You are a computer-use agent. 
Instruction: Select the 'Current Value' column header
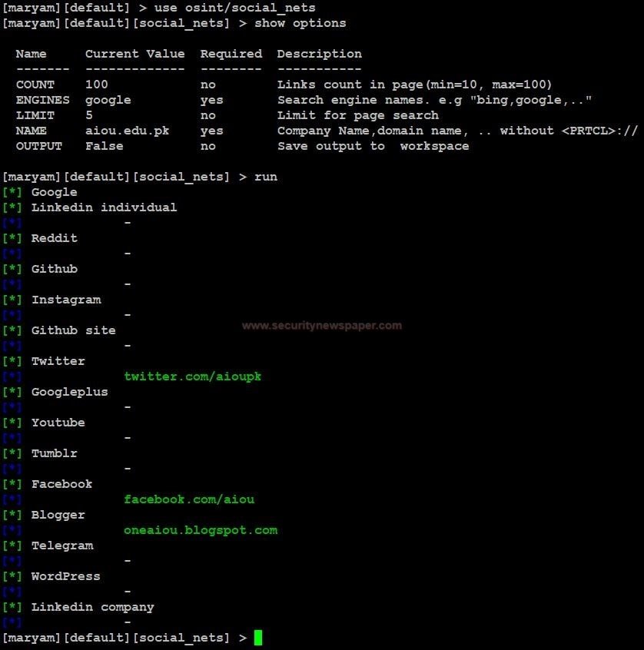point(134,54)
